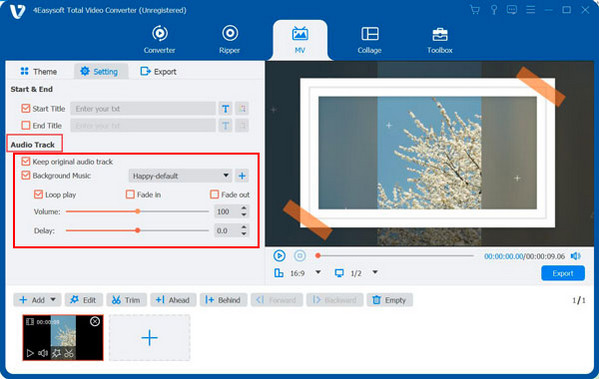This screenshot has width=600, height=379.
Task: Expand the 1/2 preview quality dropdown
Action: (x=375, y=273)
